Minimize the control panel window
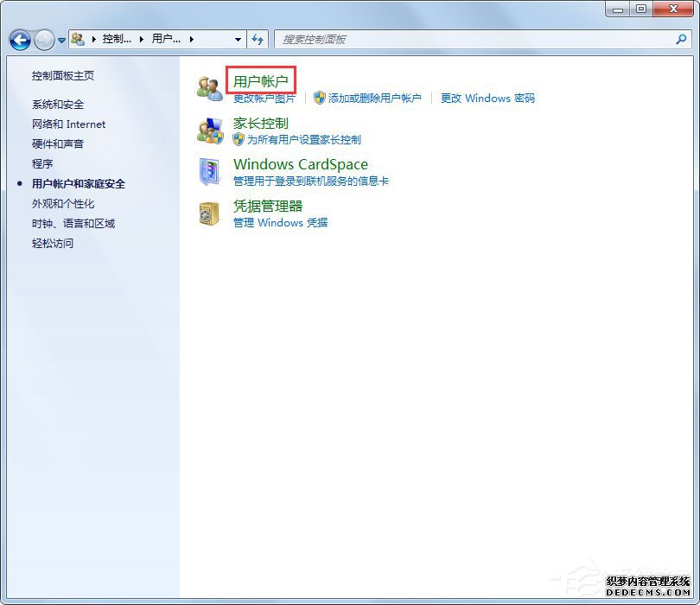The height and width of the screenshot is (605, 700). pyautogui.click(x=618, y=9)
